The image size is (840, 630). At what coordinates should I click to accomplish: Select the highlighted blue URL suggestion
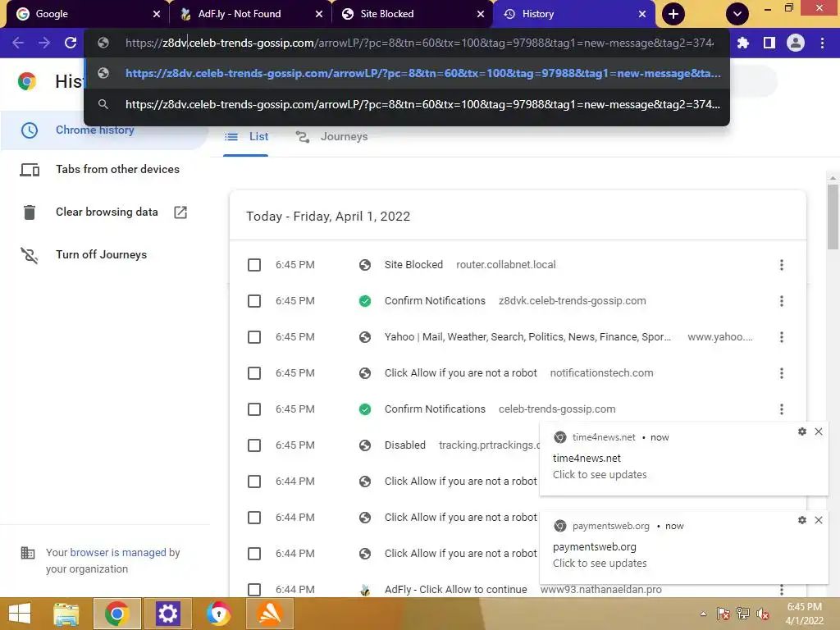407,73
